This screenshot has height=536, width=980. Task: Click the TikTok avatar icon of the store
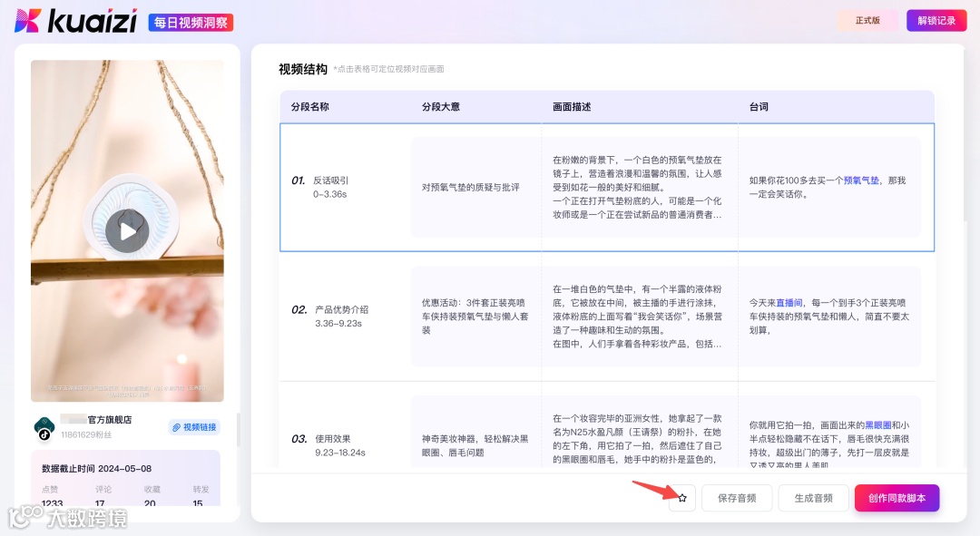pyautogui.click(x=44, y=425)
